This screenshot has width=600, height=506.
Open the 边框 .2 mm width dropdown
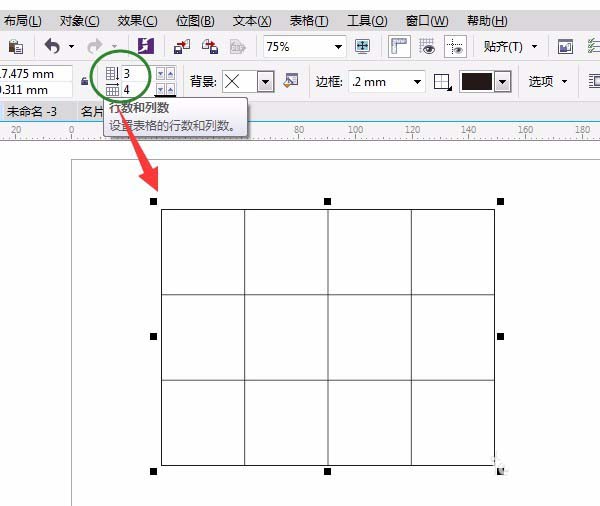[x=417, y=82]
